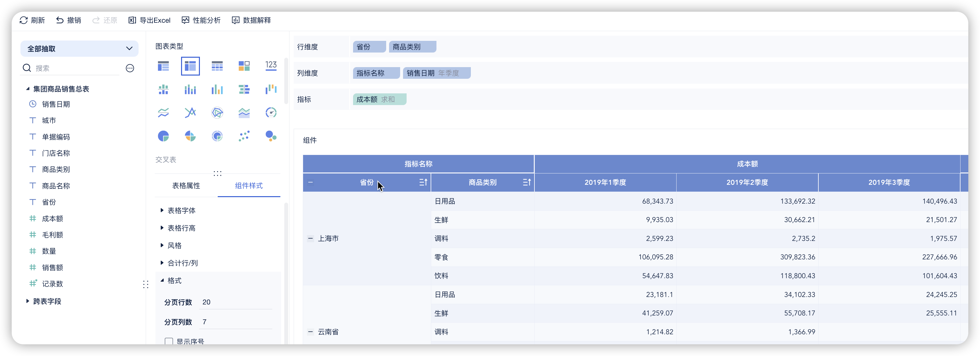Select the rose chart type
Image resolution: width=980 pixels, height=356 pixels.
pos(190,136)
